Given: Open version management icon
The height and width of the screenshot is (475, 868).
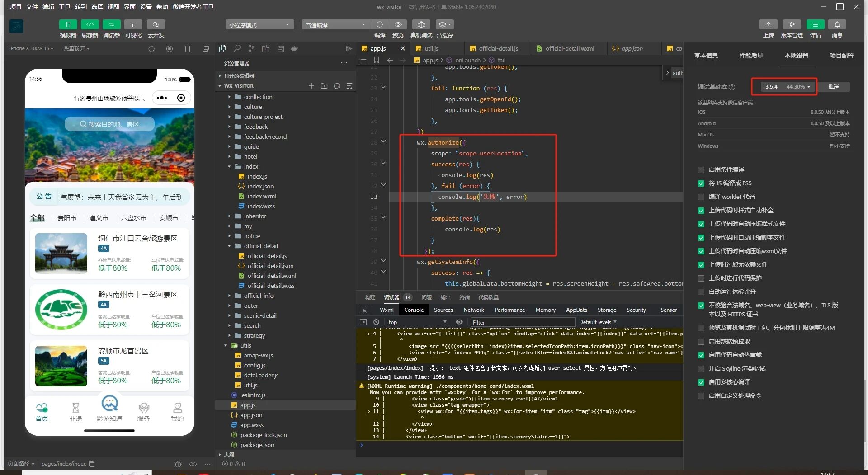Looking at the screenshot, I should [792, 24].
